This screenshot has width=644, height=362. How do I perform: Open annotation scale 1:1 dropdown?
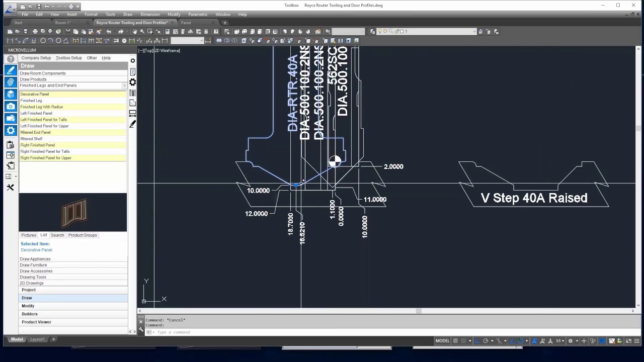tap(559, 341)
